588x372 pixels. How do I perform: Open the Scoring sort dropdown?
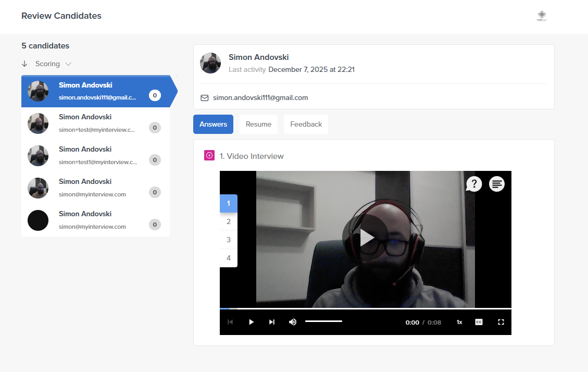click(53, 64)
